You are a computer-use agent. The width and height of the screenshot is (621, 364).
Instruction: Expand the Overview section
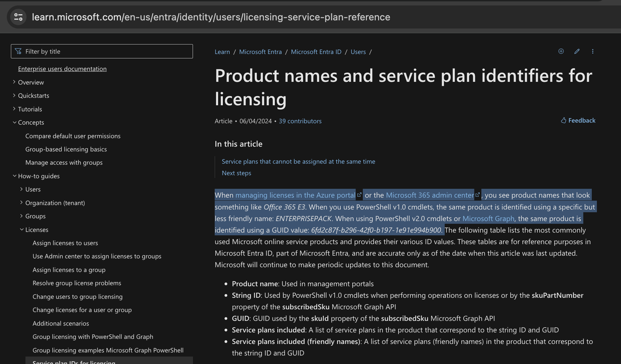(14, 82)
